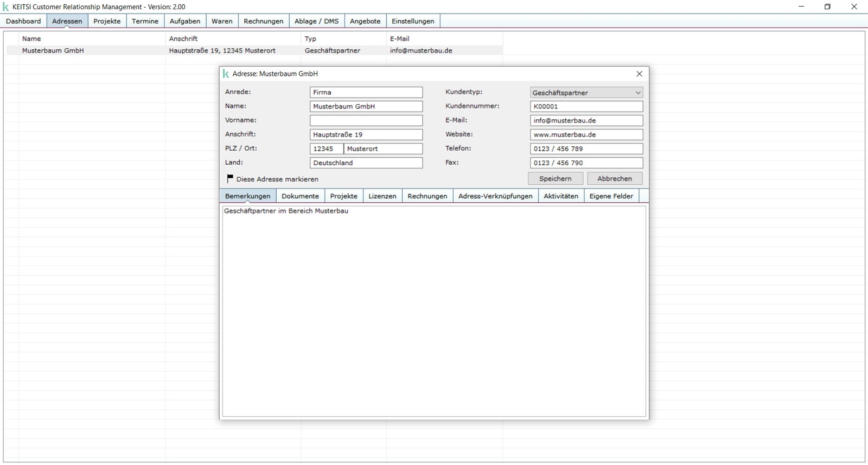Image resolution: width=868 pixels, height=465 pixels.
Task: Click the PLZ field showing 12345
Action: (x=327, y=148)
